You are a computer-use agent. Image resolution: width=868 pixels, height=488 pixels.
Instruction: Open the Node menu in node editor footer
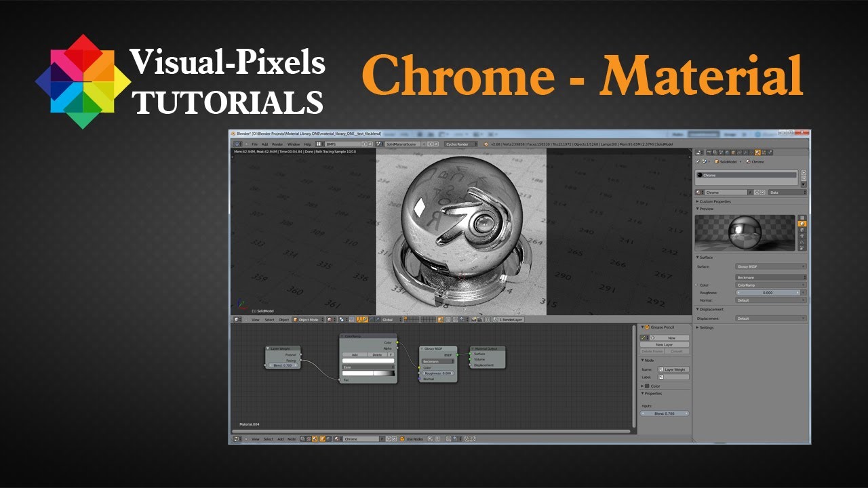292,439
